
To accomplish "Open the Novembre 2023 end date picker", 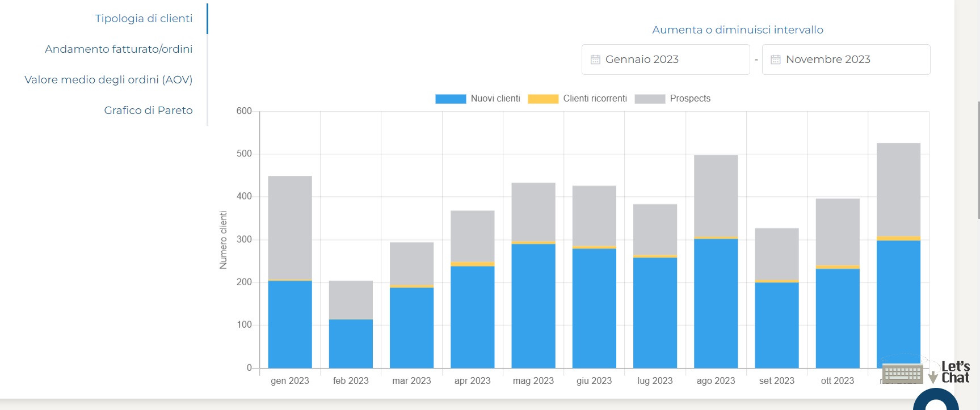I will click(846, 60).
